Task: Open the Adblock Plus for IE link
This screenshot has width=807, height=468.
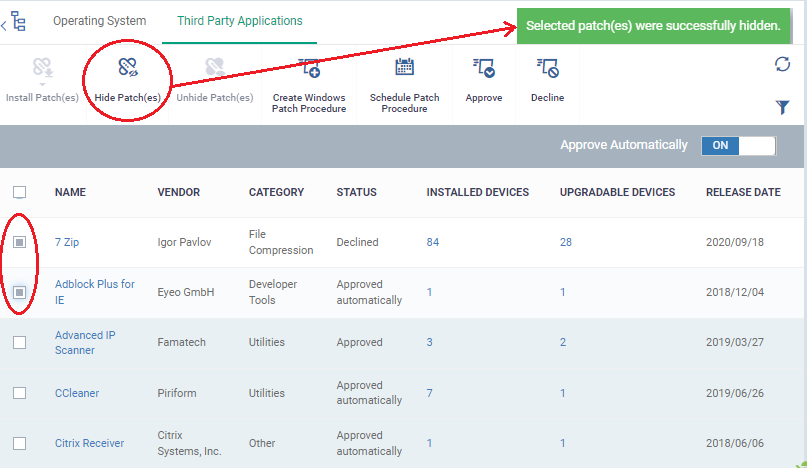Action: tap(95, 292)
